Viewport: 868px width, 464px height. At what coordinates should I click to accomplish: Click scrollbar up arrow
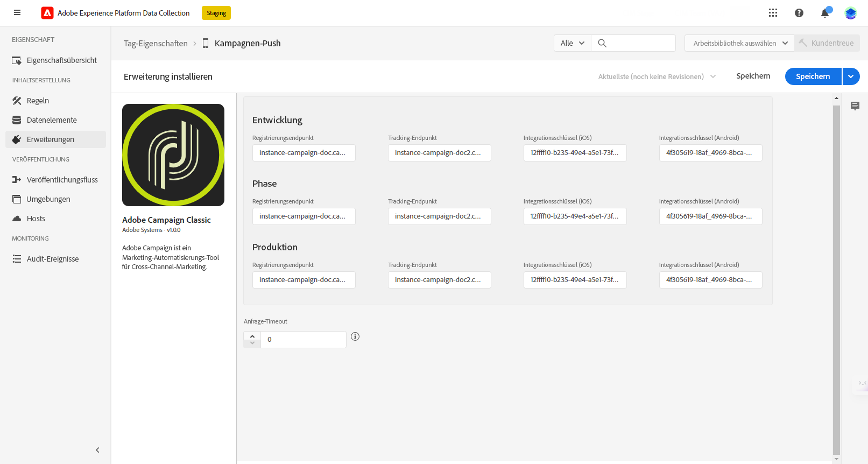coord(836,98)
